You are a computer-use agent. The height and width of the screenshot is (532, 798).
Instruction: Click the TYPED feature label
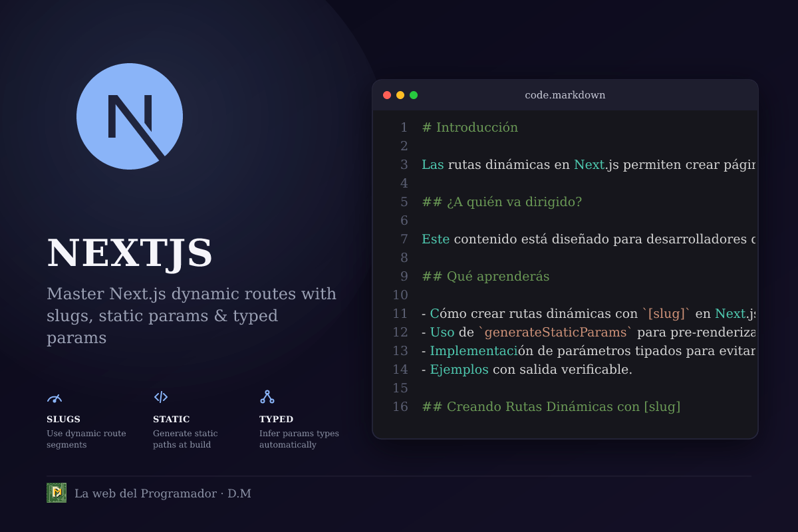click(x=277, y=419)
